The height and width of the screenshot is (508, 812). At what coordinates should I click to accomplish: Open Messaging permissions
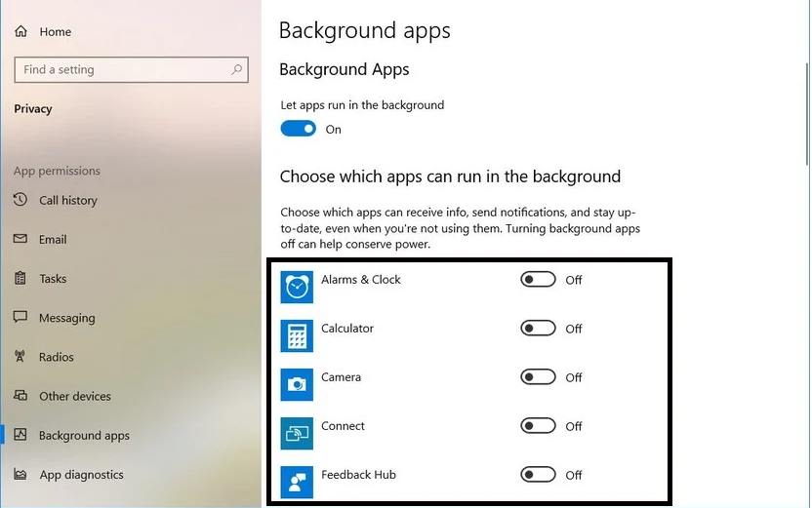66,318
